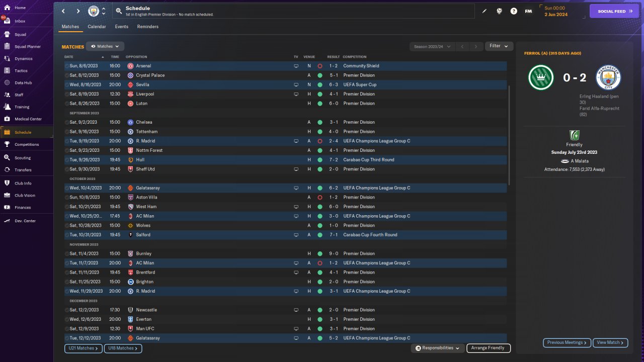The height and width of the screenshot is (362, 644).
Task: Open the Filter dropdown
Action: coord(499,46)
